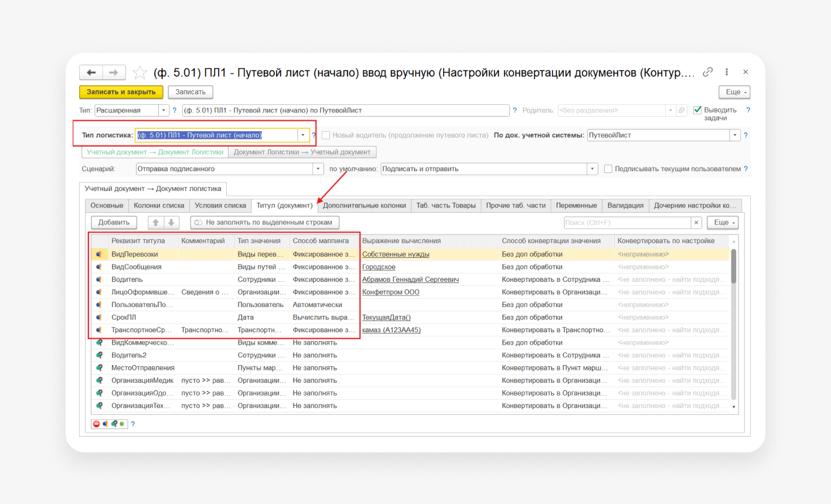Screen dimensions: 831x504
Task: Switch to the Основные tab
Action: coord(107,206)
